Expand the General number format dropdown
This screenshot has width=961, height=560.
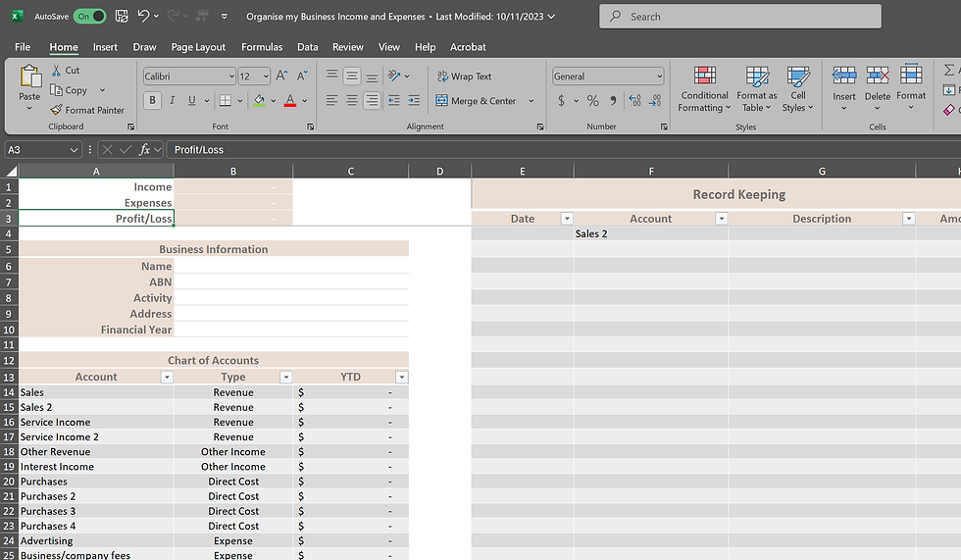(x=659, y=76)
